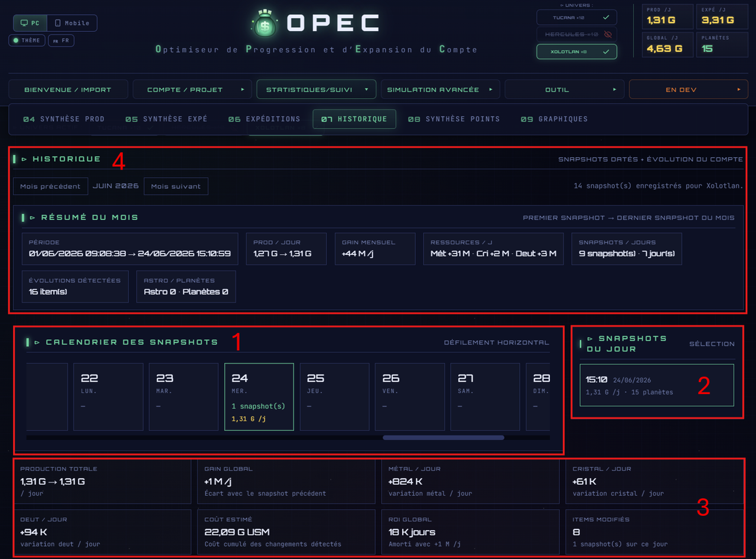Click the PRODUCTION TOTALE card
This screenshot has width=756, height=559.
click(103, 482)
